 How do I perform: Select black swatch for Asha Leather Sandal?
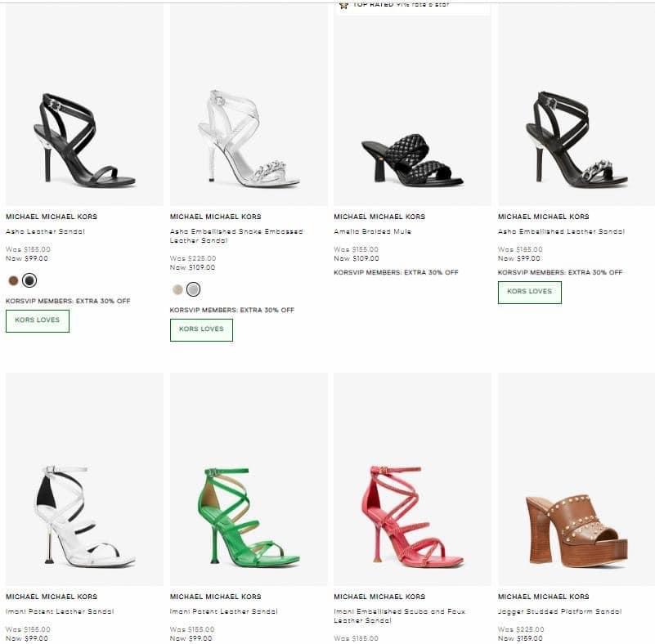pyautogui.click(x=29, y=280)
